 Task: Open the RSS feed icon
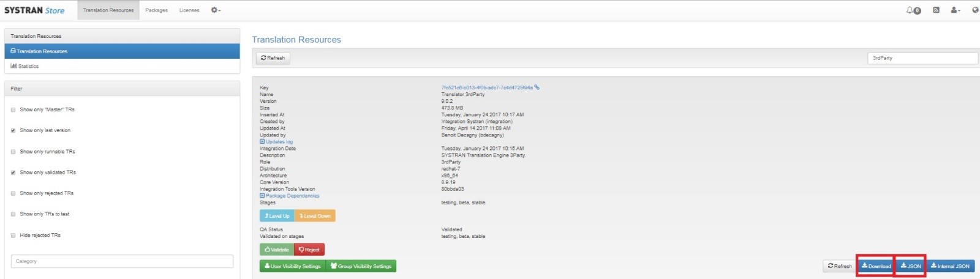936,10
